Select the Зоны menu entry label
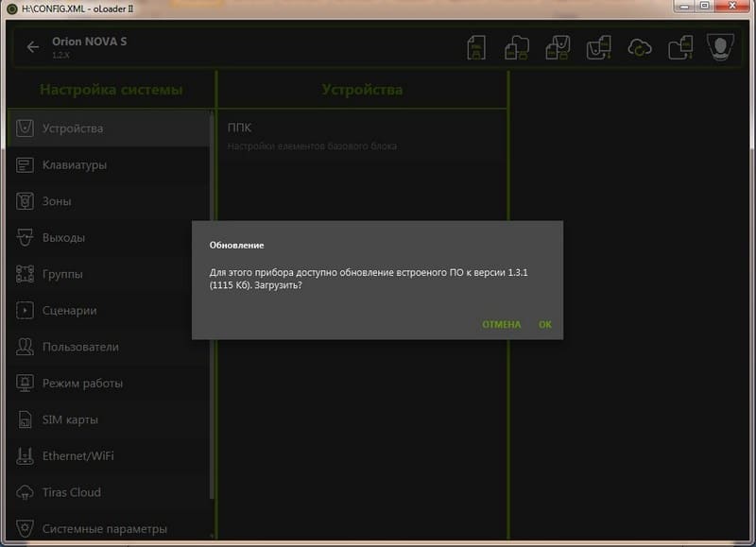The height and width of the screenshot is (547, 756). [x=57, y=201]
